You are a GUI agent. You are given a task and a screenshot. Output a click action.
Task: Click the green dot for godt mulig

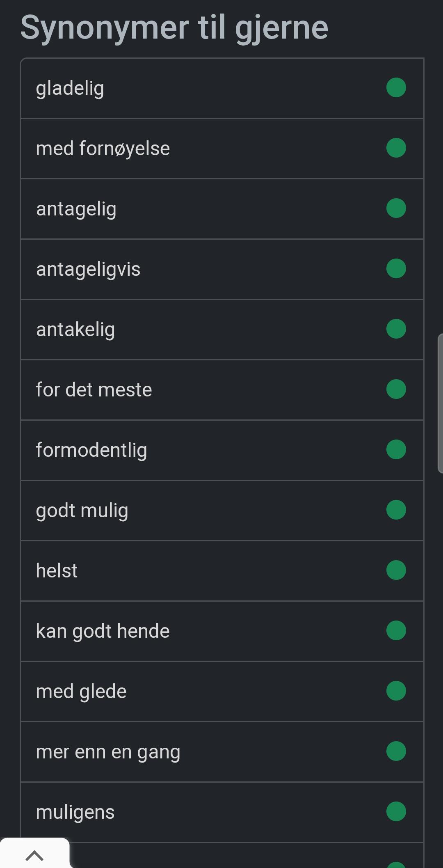point(396,510)
